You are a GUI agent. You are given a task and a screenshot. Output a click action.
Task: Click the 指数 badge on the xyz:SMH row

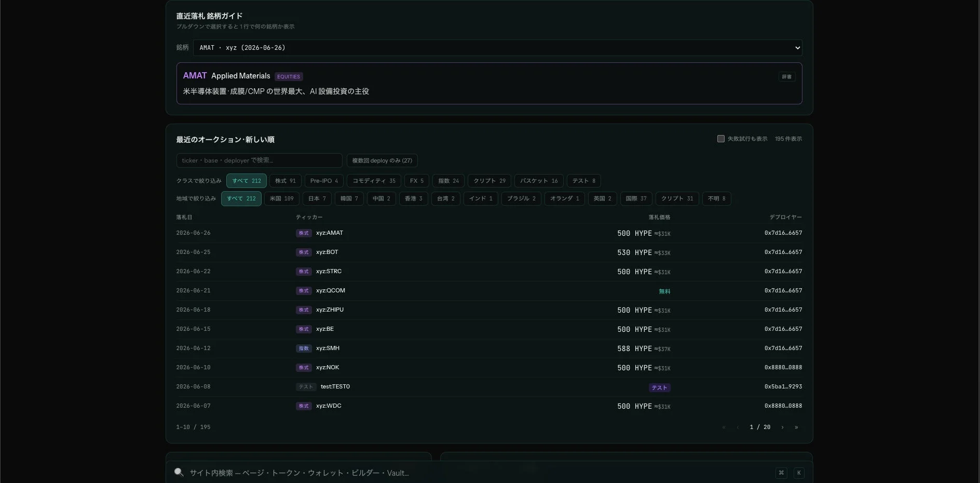304,348
